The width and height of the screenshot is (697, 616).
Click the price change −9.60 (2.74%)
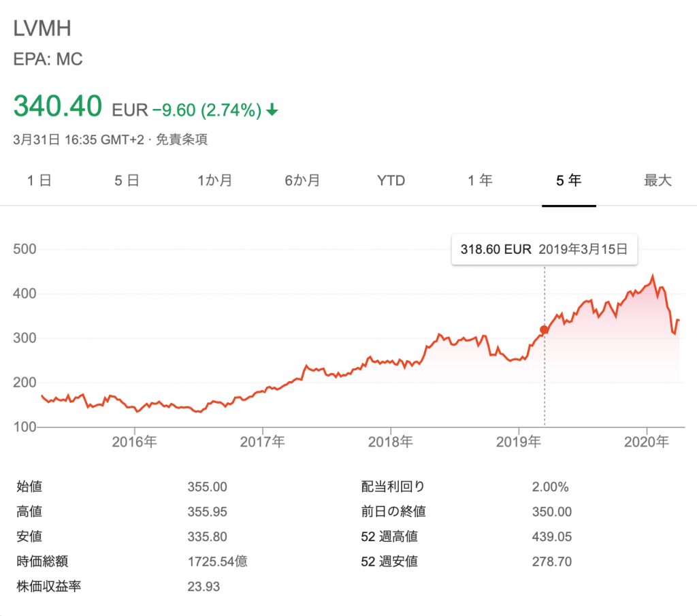coord(207,110)
